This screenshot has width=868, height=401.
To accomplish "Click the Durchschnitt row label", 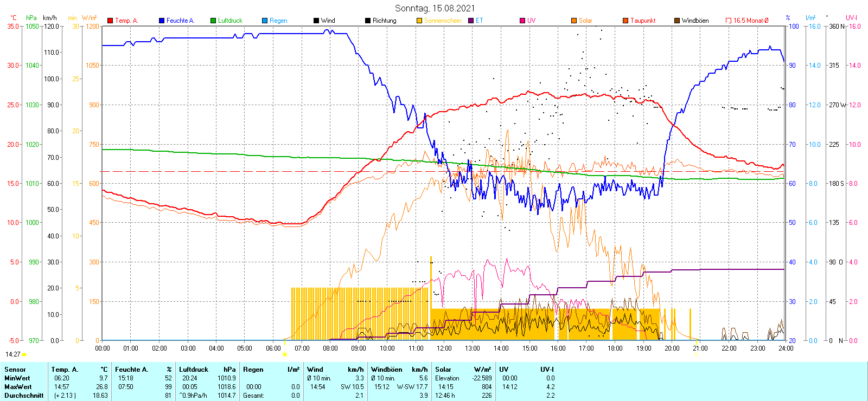I will coord(24,396).
